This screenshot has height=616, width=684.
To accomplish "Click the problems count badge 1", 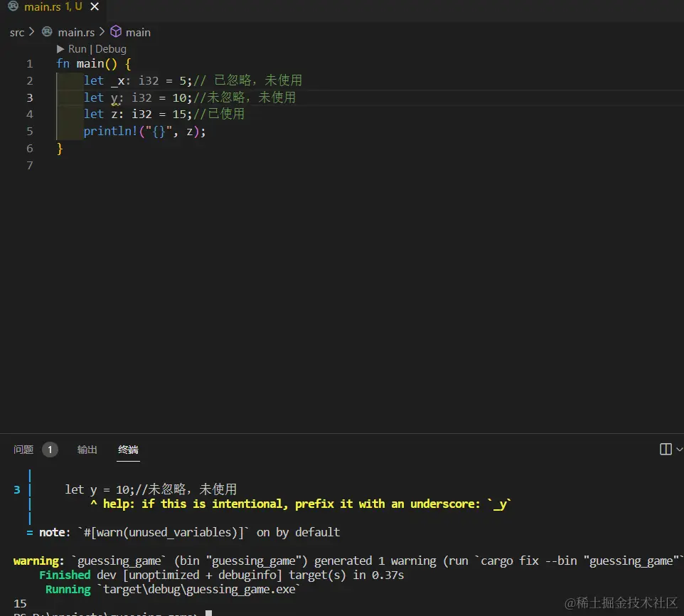I will coord(50,450).
